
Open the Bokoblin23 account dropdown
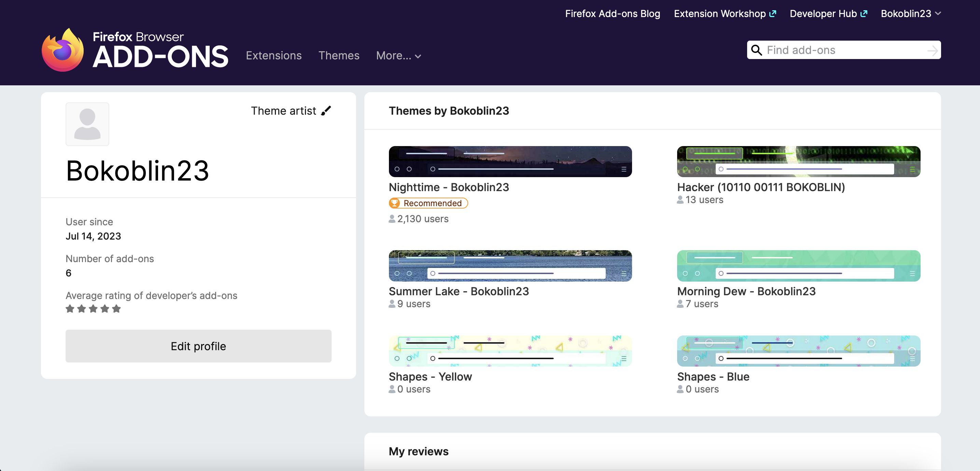911,14
